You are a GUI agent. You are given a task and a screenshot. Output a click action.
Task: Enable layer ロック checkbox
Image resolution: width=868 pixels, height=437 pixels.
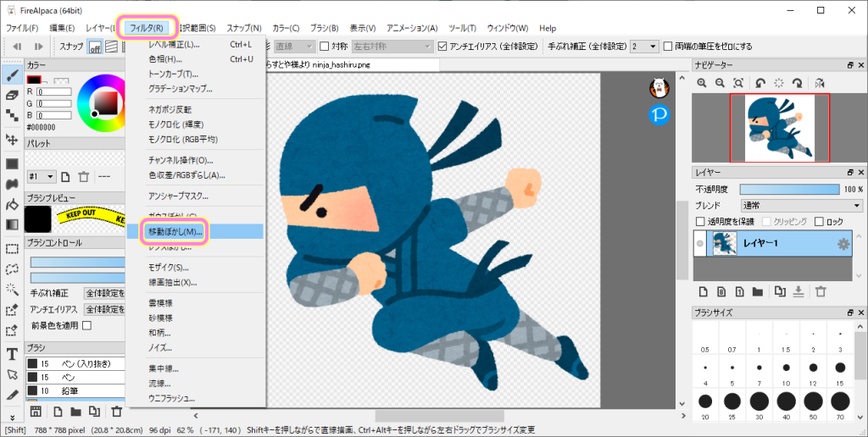coord(818,222)
